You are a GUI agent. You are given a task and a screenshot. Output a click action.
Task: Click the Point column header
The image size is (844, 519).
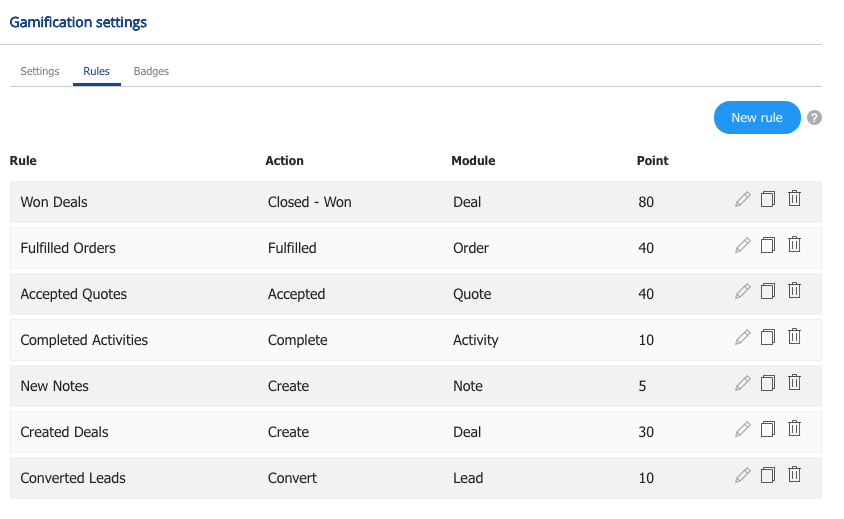pos(652,160)
